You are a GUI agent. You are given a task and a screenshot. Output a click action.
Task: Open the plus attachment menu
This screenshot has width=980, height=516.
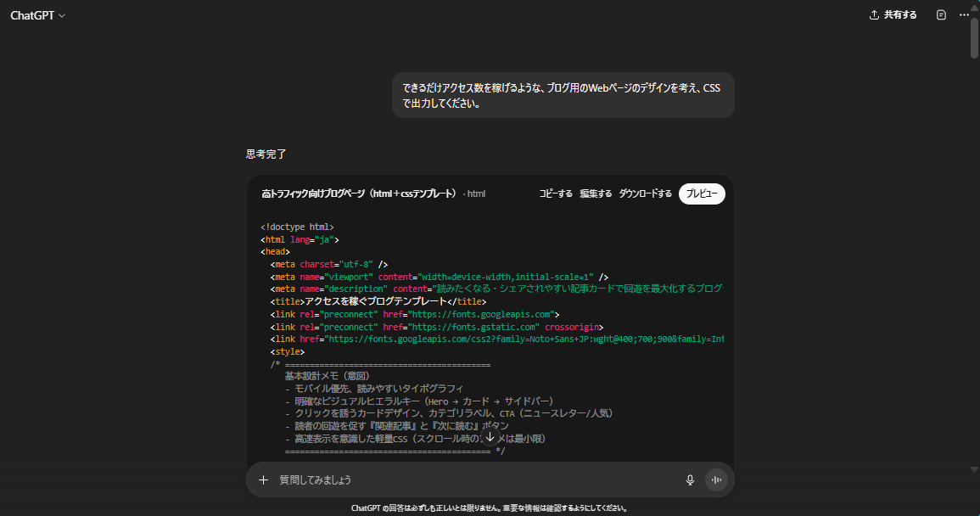(x=263, y=480)
